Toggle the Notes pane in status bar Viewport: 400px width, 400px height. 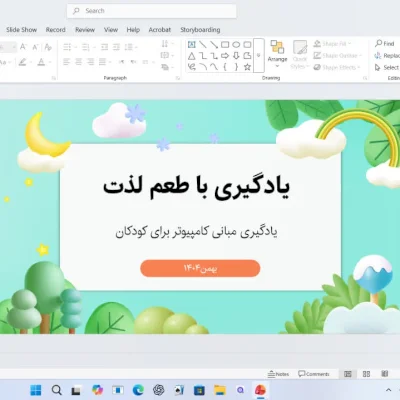click(x=278, y=374)
